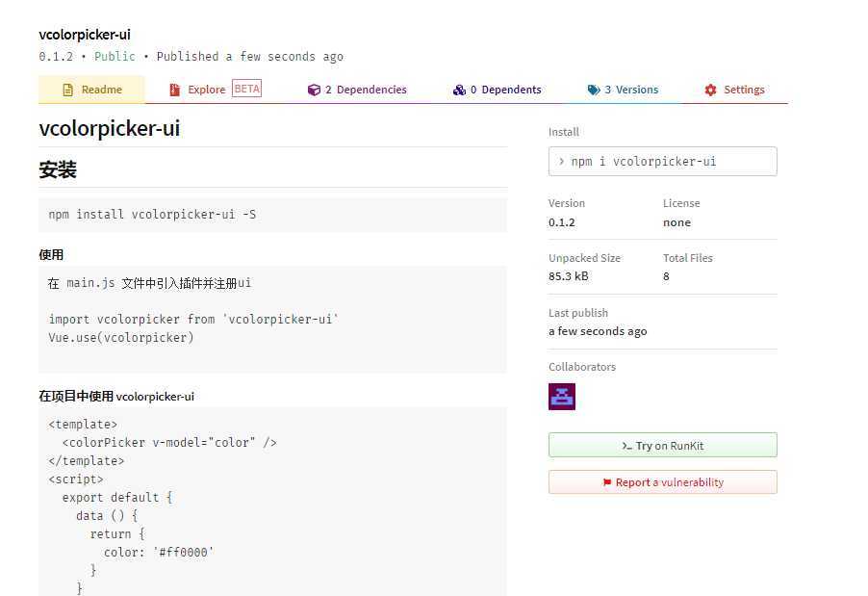Switch to the Explore BETA tab
Viewport: 868px width, 596px height.
pos(216,90)
